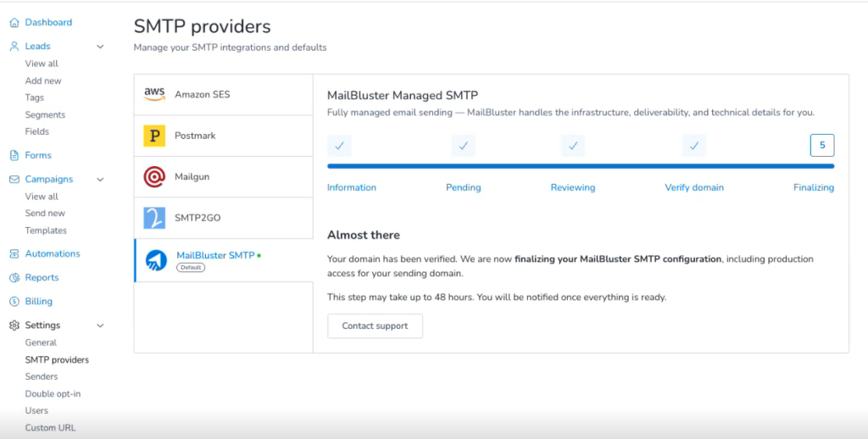Choose Add new lead
The height and width of the screenshot is (439, 868).
43,81
